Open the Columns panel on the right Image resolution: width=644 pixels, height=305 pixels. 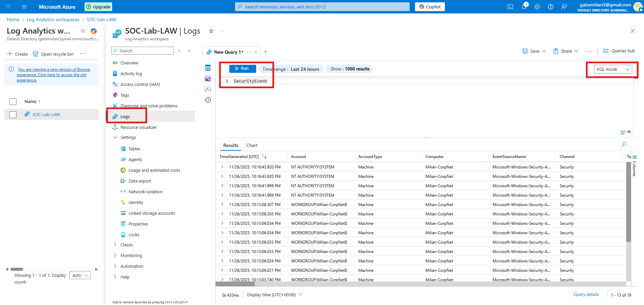634,166
